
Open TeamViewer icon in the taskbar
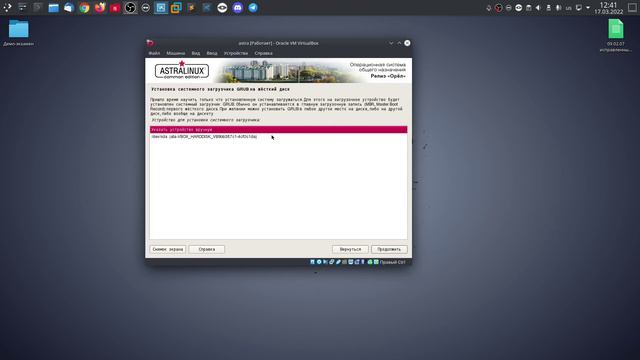(146, 8)
